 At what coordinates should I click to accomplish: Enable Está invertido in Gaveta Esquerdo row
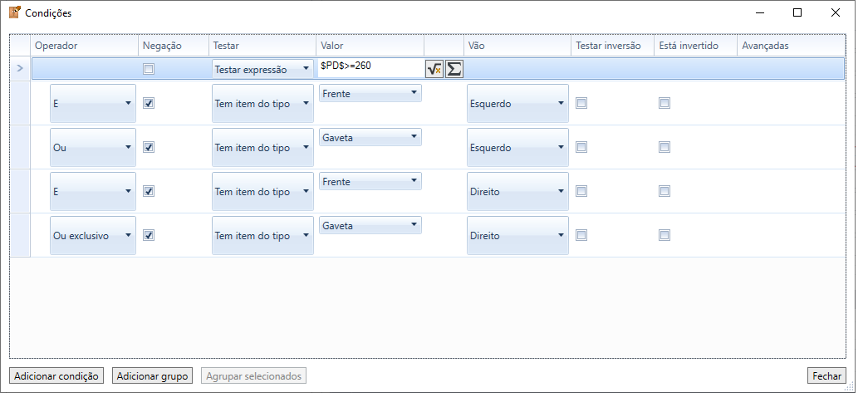point(664,147)
